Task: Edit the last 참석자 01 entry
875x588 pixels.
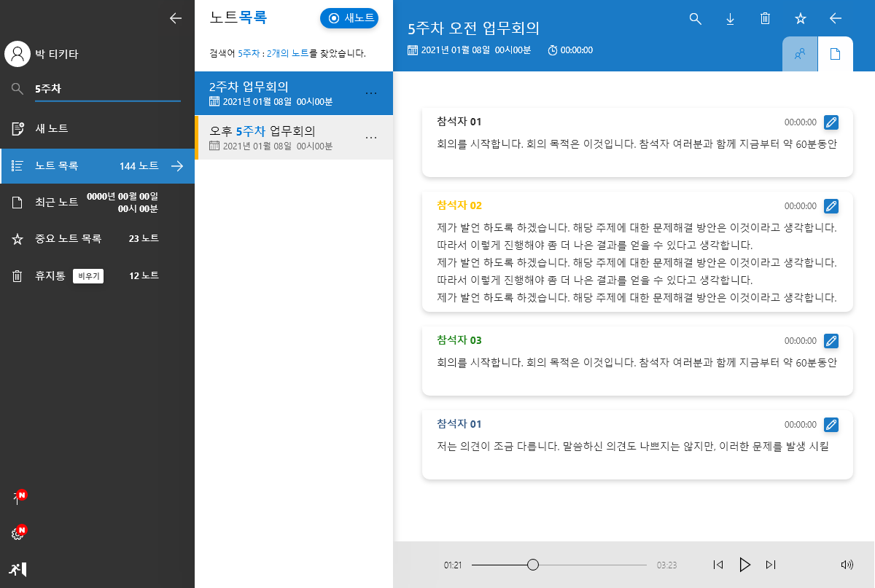Action: pos(831,424)
